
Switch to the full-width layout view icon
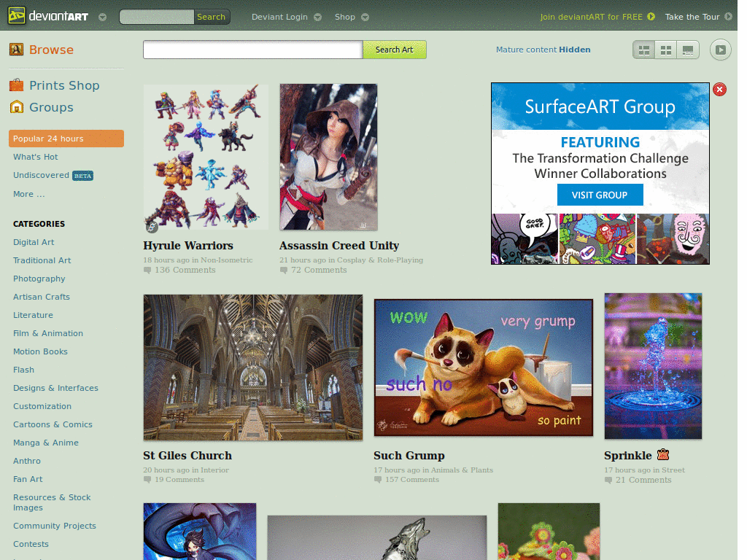688,50
